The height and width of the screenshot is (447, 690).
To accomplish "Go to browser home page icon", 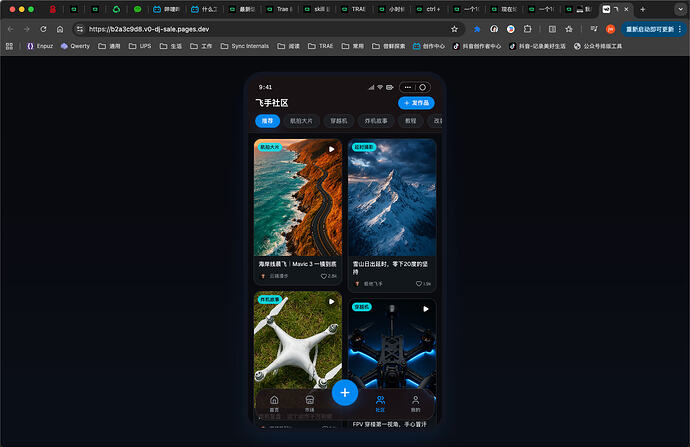I will [x=60, y=29].
